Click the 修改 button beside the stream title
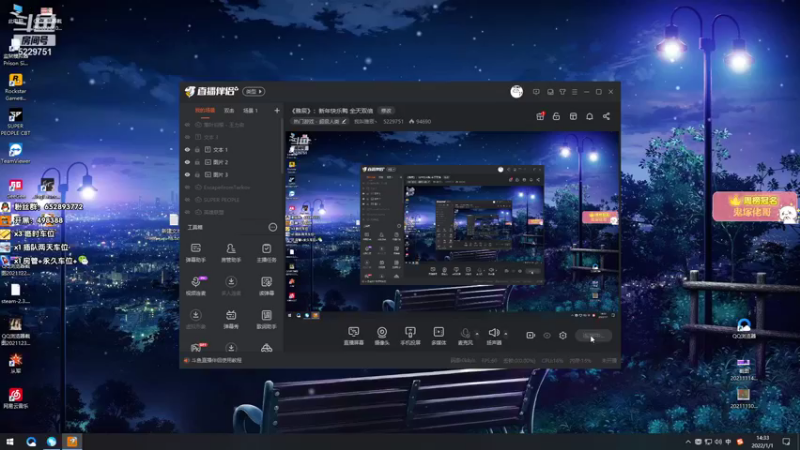The width and height of the screenshot is (800, 450). pyautogui.click(x=386, y=111)
